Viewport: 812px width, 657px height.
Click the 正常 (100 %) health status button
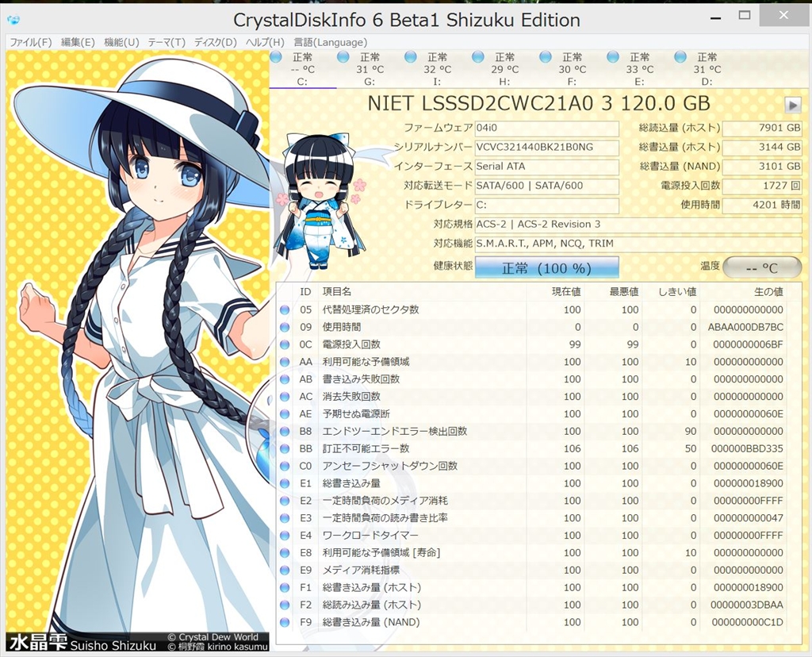(x=547, y=267)
